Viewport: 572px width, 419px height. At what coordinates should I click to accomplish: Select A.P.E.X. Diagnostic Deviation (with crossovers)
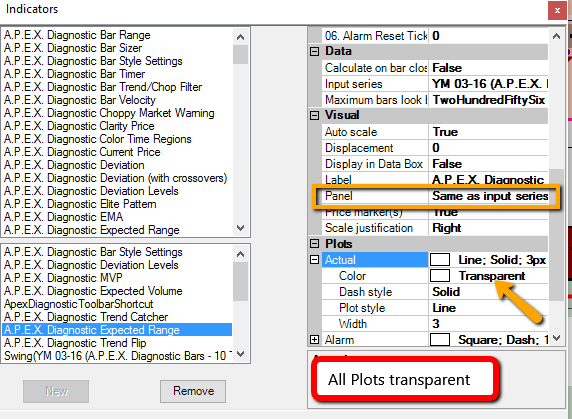coord(115,178)
